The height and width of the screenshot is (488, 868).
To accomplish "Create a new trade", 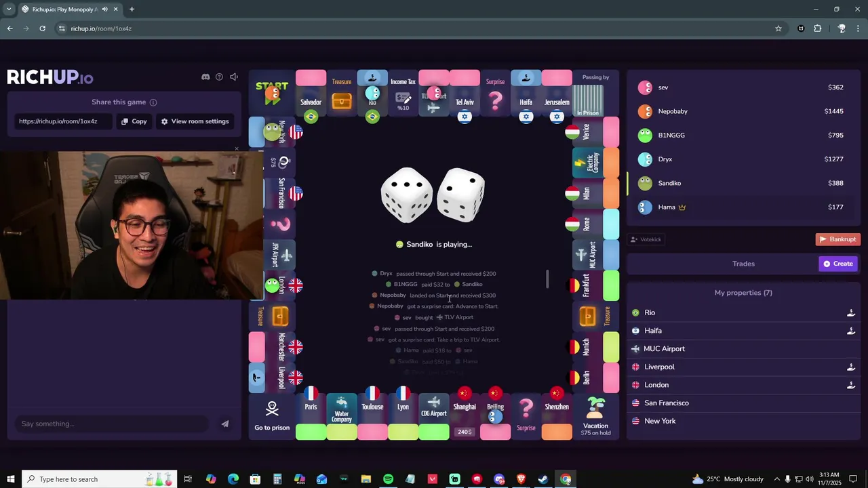I will pyautogui.click(x=838, y=264).
